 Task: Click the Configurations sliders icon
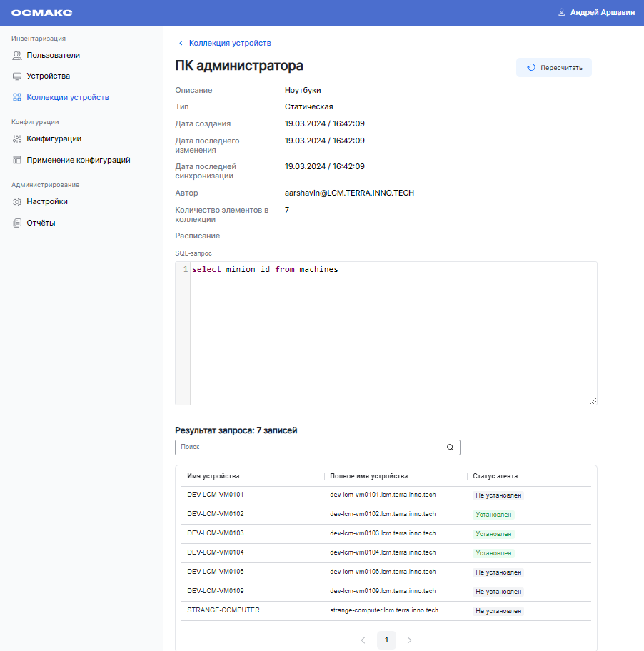[17, 138]
